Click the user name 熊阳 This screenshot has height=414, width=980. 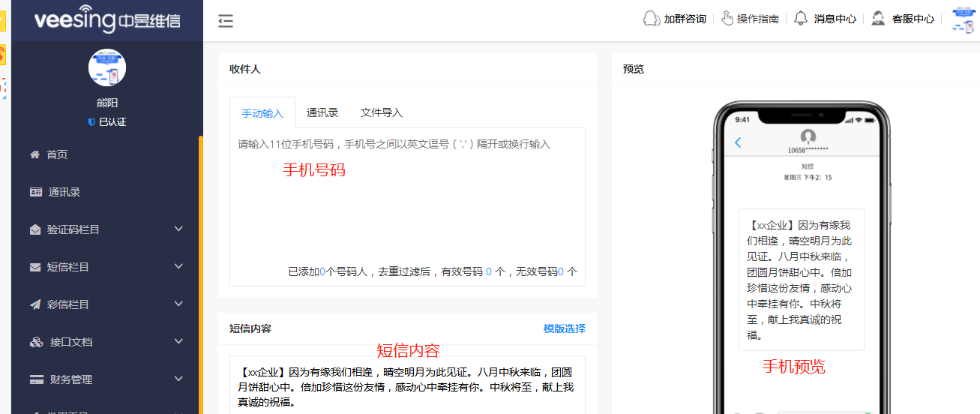pyautogui.click(x=107, y=103)
